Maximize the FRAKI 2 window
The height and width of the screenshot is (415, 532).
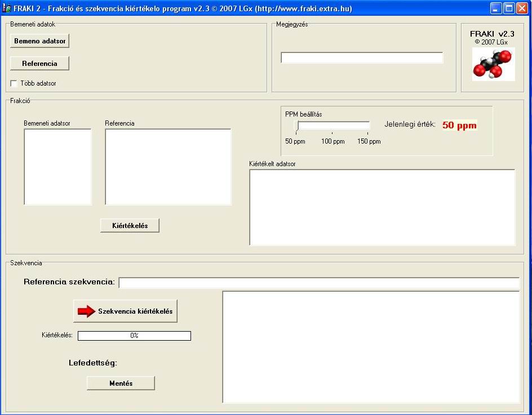(x=509, y=8)
